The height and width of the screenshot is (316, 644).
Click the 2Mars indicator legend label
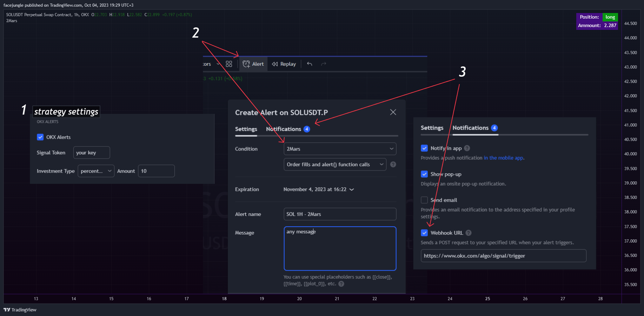point(12,21)
